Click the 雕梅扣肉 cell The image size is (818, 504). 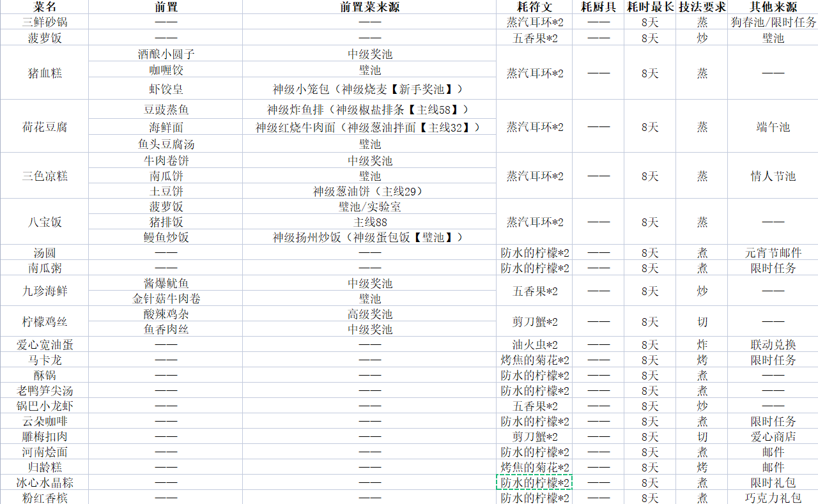pyautogui.click(x=45, y=436)
